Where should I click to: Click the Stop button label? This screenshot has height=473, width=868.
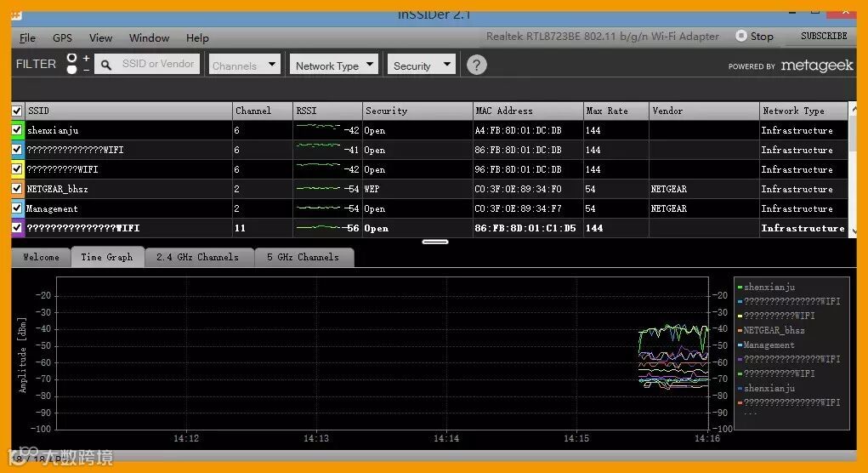click(x=762, y=37)
